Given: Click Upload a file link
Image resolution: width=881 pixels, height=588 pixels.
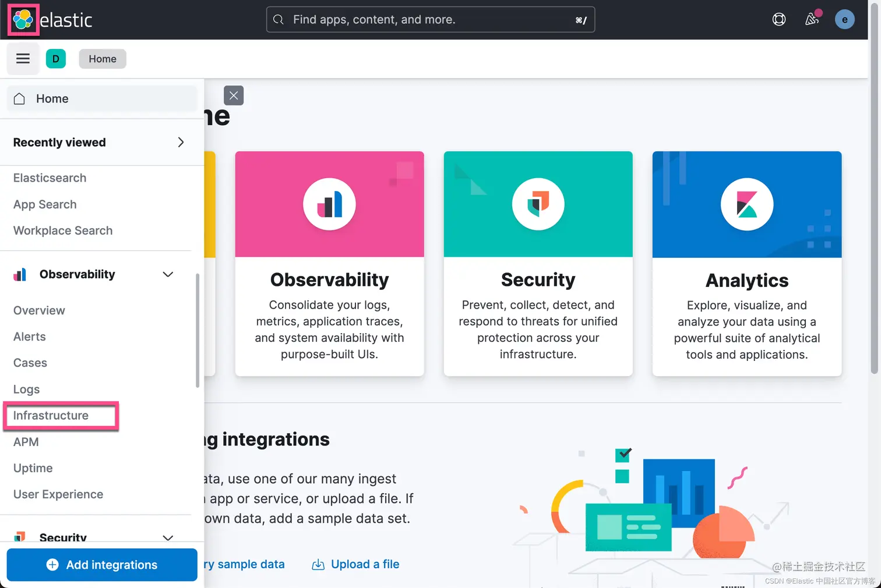Looking at the screenshot, I should pos(365,564).
